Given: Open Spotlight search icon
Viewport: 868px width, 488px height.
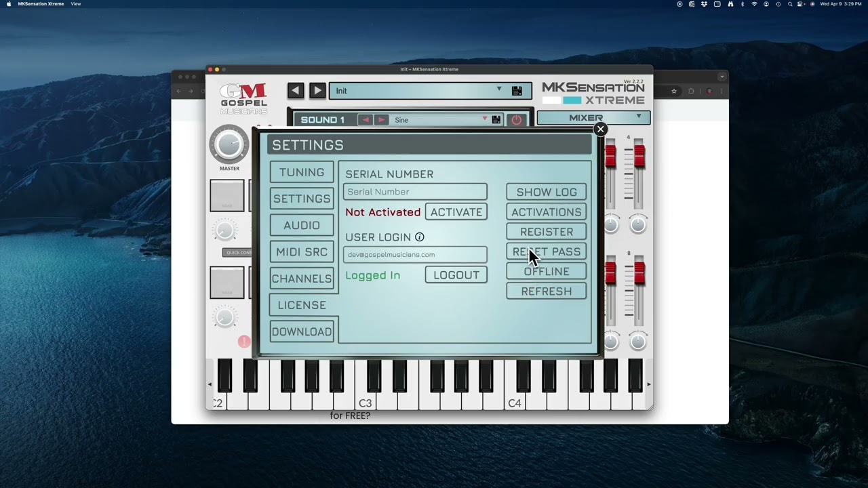Looking at the screenshot, I should tap(790, 4).
